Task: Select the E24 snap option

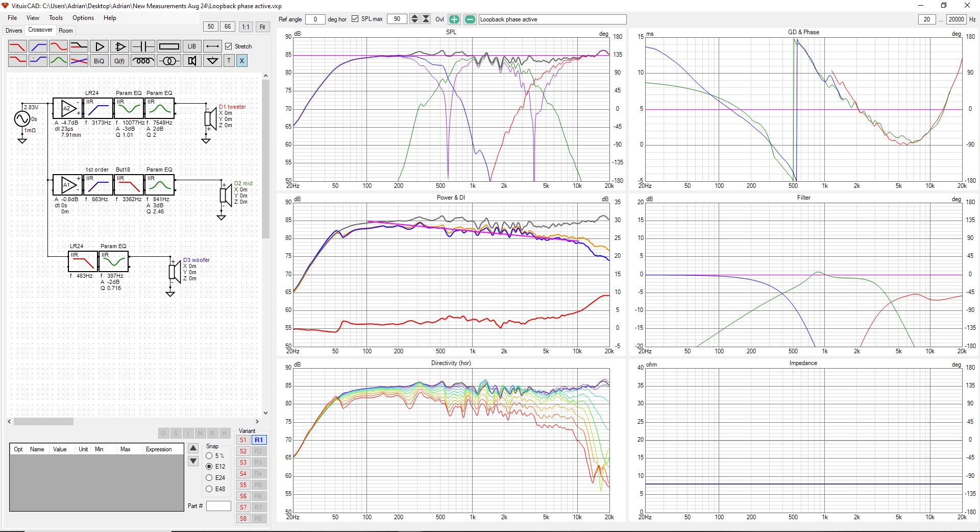Action: (x=209, y=478)
